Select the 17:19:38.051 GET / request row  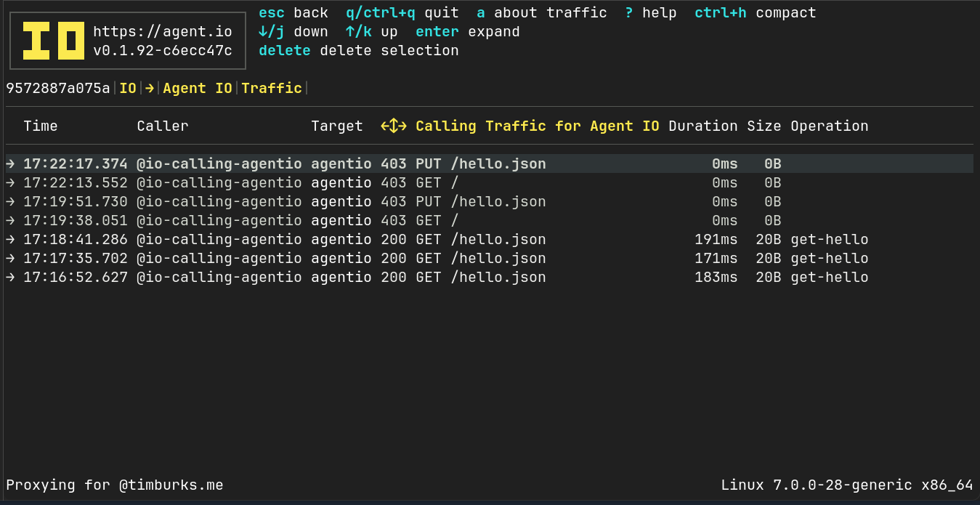[489, 221]
